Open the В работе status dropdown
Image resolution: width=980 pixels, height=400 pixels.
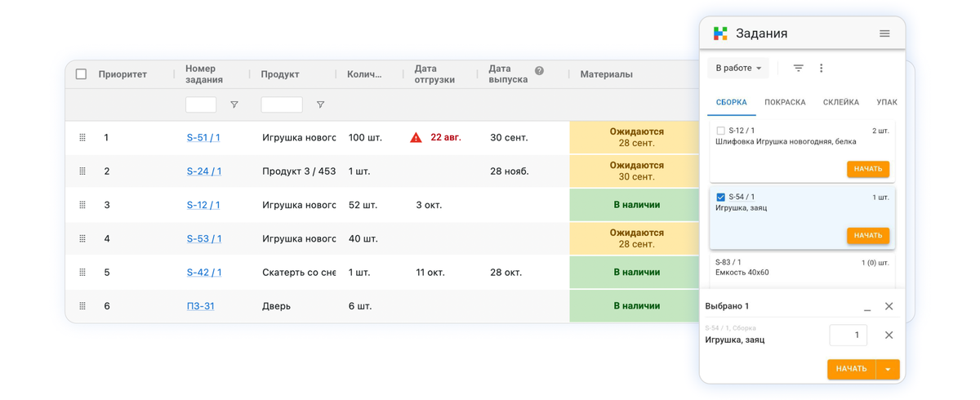(738, 69)
